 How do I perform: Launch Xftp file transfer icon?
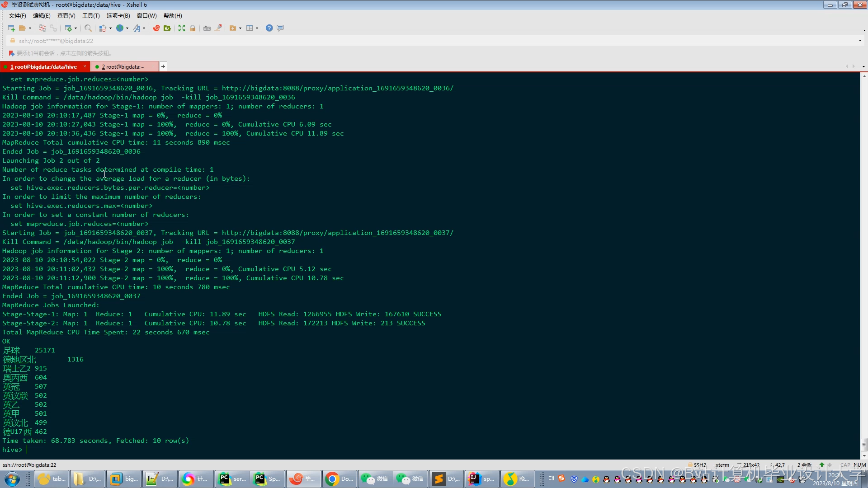point(167,28)
